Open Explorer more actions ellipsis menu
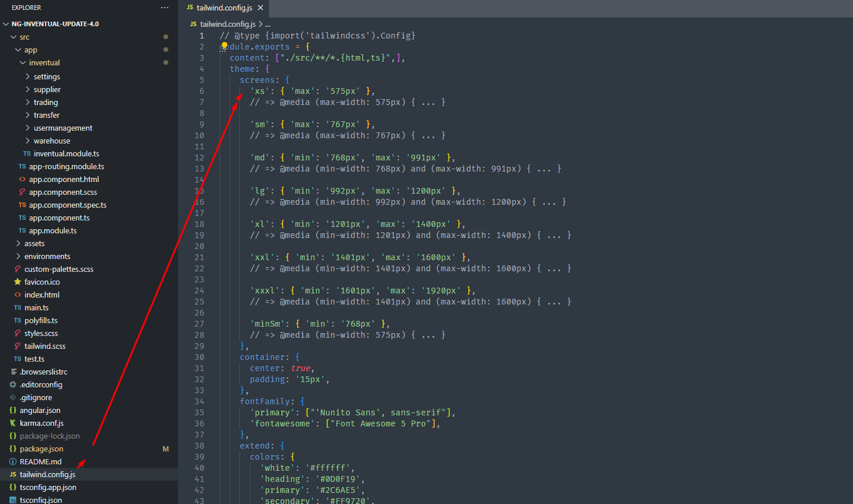The image size is (853, 504). tap(165, 8)
